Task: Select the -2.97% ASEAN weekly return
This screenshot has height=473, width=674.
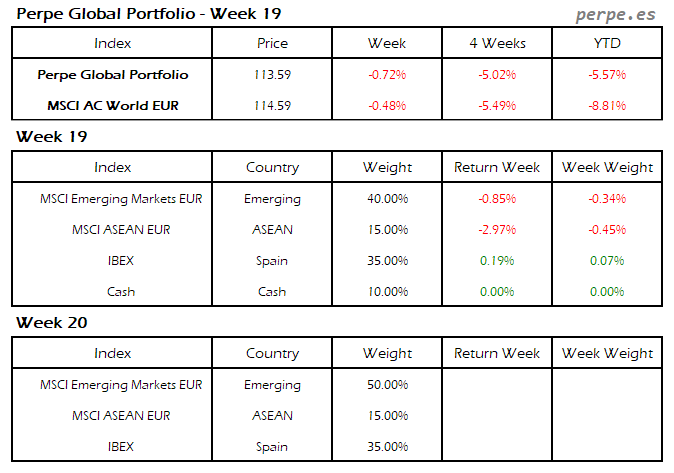Action: 497,230
